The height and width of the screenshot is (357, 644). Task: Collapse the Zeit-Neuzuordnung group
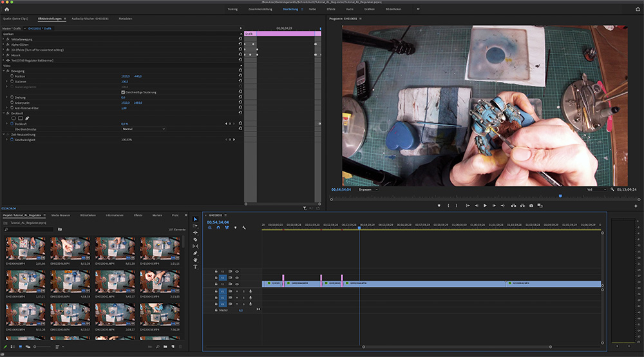[3, 134]
